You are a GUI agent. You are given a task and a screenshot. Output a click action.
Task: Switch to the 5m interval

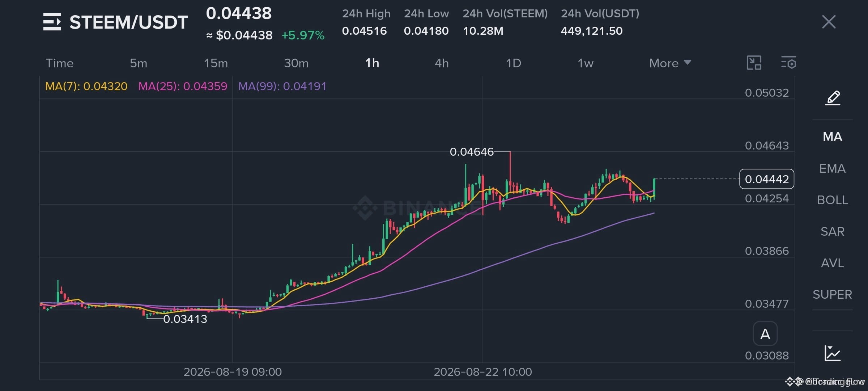[x=139, y=63]
